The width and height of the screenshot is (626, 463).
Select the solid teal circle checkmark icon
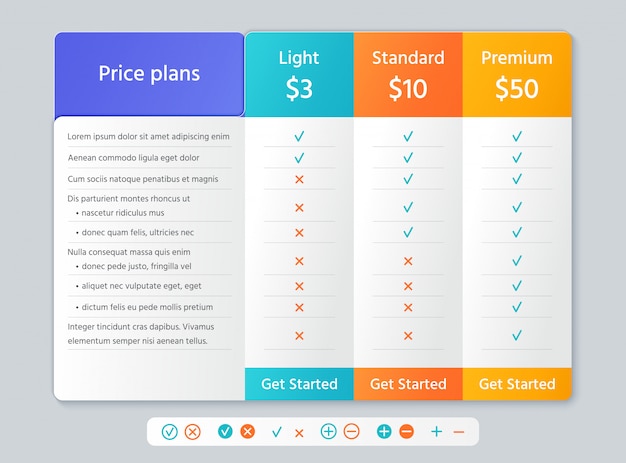pyautogui.click(x=225, y=431)
